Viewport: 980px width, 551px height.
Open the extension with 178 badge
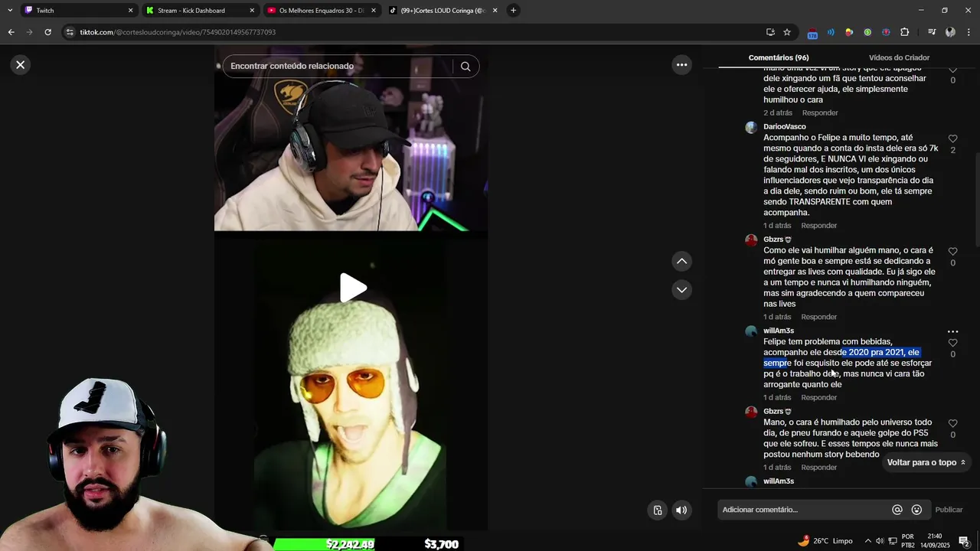pyautogui.click(x=812, y=33)
